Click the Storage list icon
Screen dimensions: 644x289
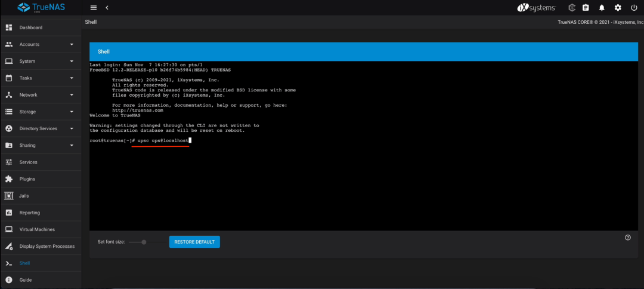point(8,112)
